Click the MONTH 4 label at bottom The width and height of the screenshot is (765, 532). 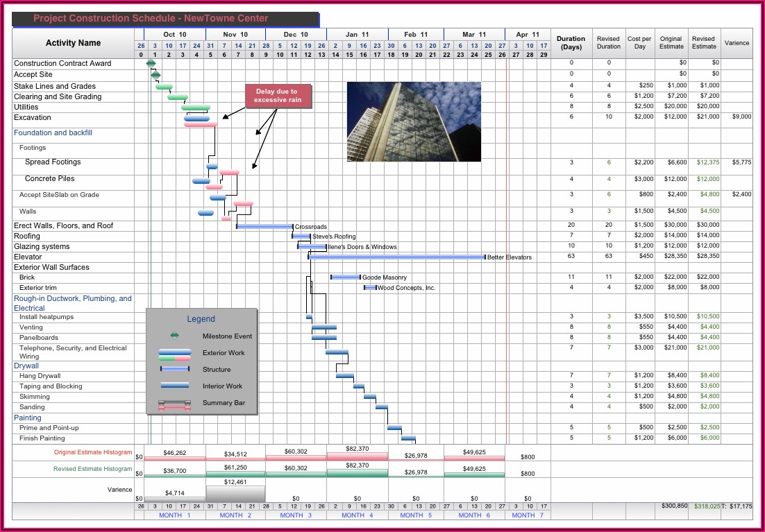(x=353, y=515)
